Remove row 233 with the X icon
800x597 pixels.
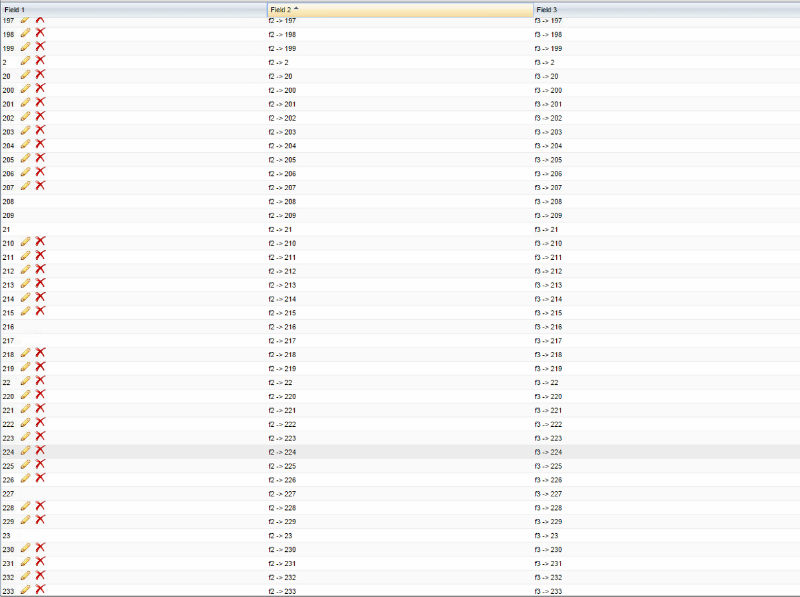coord(40,590)
